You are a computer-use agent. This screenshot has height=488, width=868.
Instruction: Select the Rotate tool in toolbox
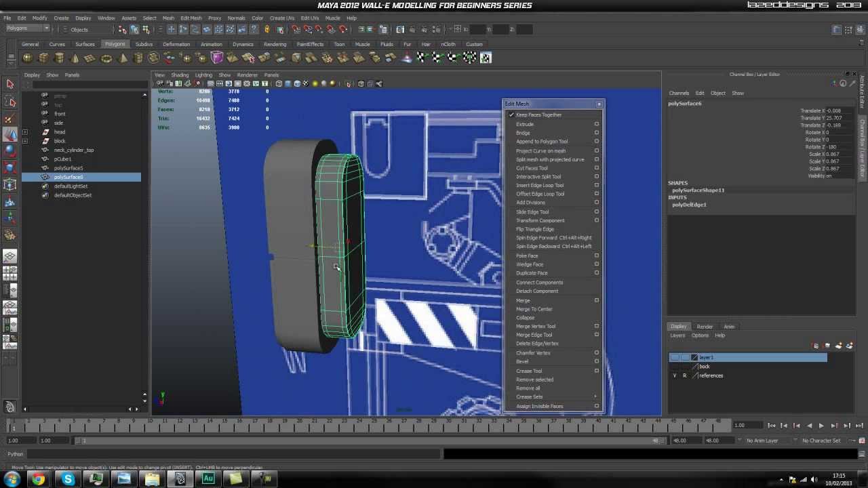tap(10, 151)
